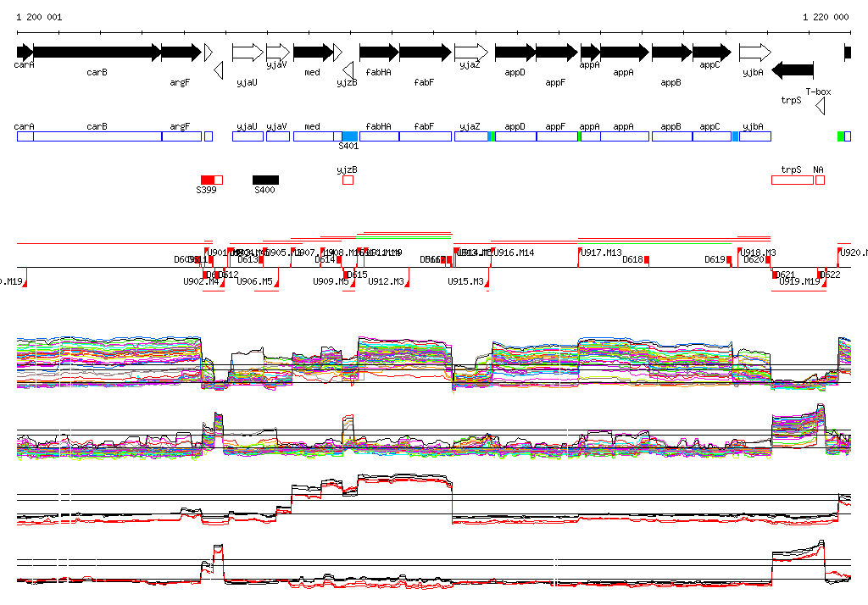This screenshot has height=605, width=868.
Task: Click the 'S399' label text
Action: click(x=207, y=190)
